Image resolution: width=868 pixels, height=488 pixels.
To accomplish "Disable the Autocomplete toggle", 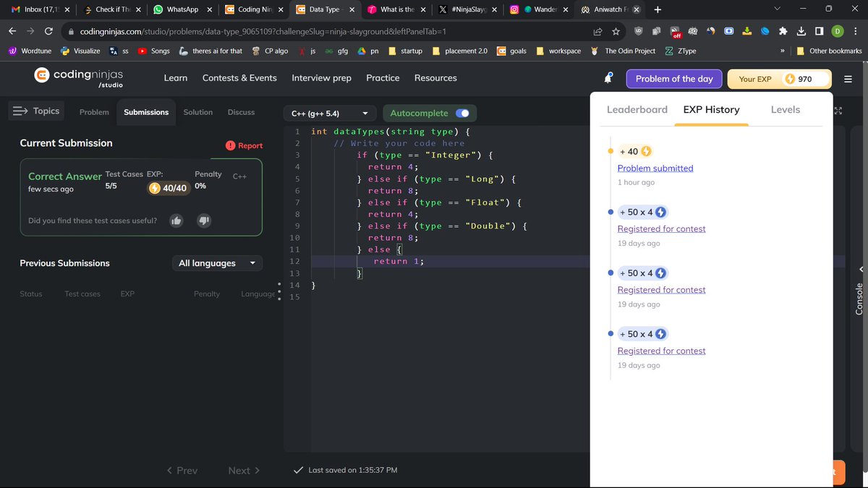I will tap(464, 113).
